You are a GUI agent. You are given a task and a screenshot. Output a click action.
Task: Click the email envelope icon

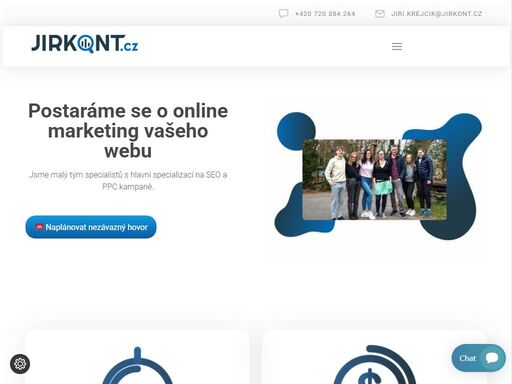click(x=380, y=14)
